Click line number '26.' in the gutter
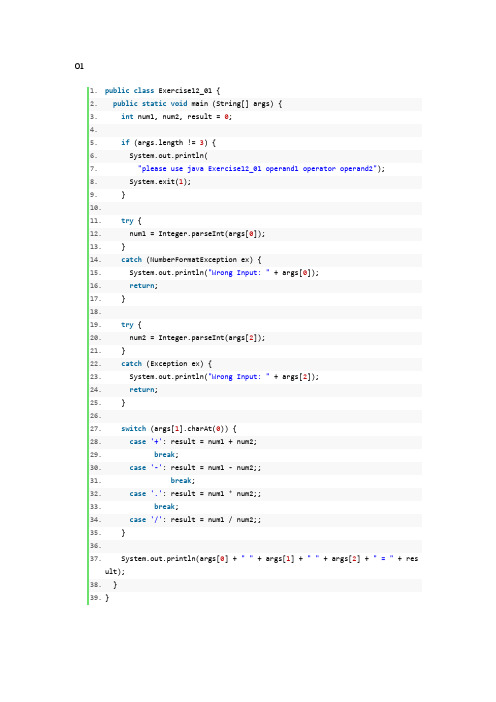Viewport: 496px width, 702px height. 95,415
